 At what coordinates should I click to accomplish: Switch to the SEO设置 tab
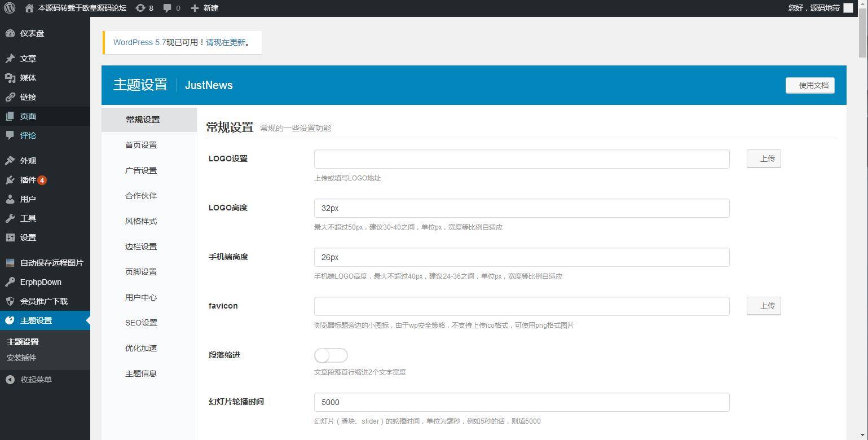(140, 322)
